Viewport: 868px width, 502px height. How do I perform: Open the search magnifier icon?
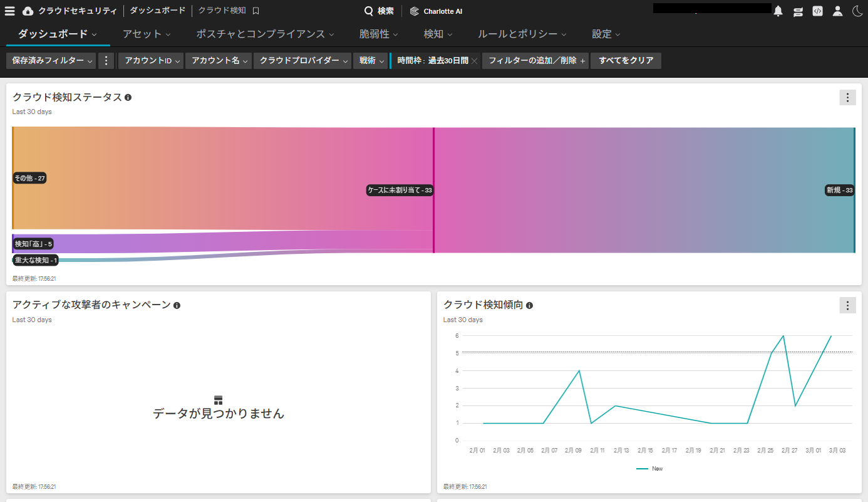(x=368, y=11)
